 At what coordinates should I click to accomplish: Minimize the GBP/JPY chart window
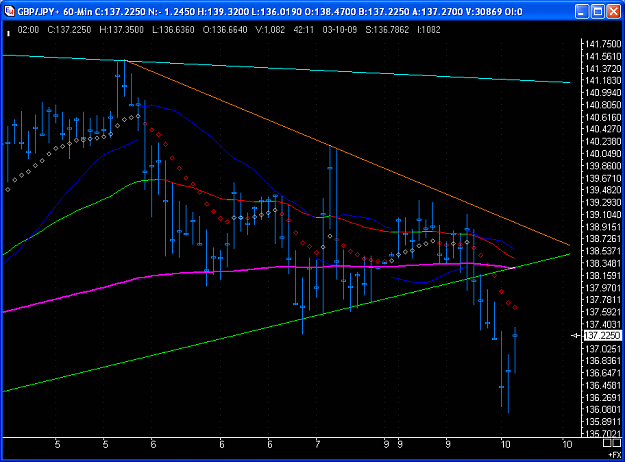pos(582,12)
